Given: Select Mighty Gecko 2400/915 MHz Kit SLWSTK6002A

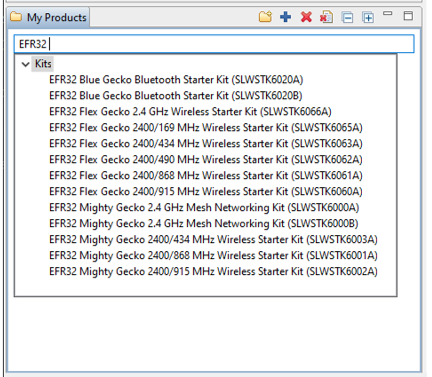Looking at the screenshot, I should click(213, 272).
